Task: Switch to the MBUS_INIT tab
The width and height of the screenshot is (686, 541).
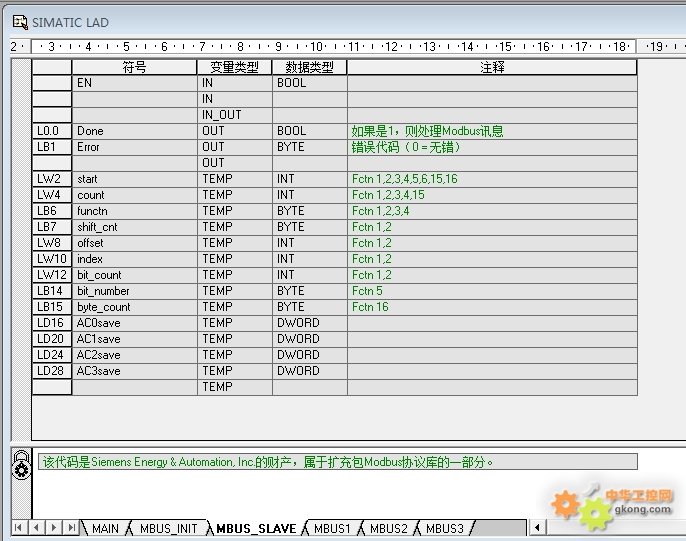Action: coord(168,528)
